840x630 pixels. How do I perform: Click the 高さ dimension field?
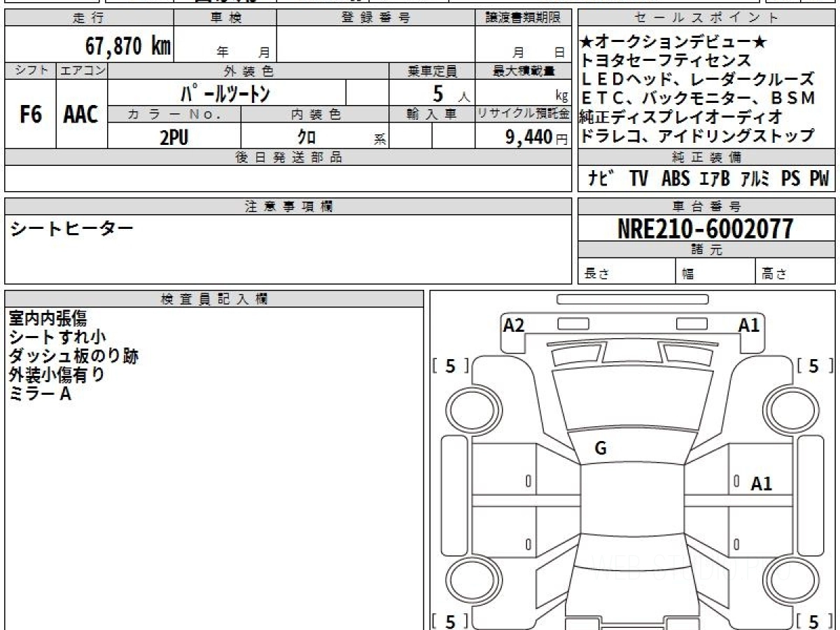click(x=796, y=272)
